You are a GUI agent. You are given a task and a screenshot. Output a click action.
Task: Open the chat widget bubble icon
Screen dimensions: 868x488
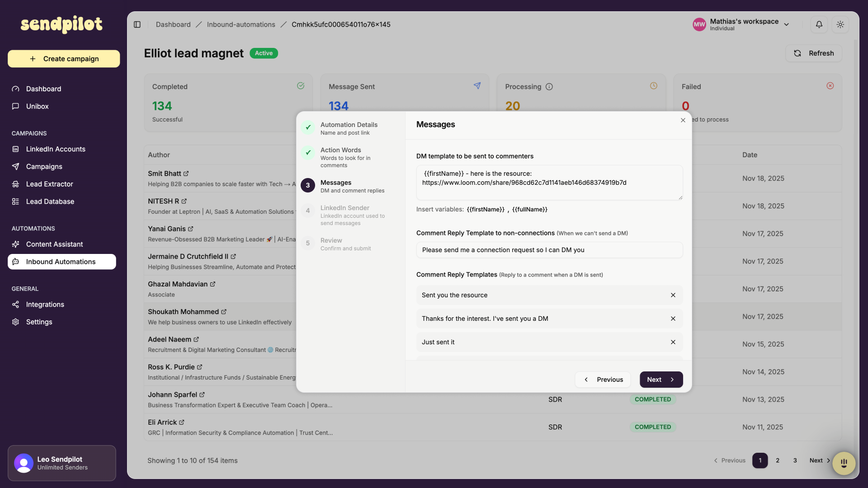[844, 463]
